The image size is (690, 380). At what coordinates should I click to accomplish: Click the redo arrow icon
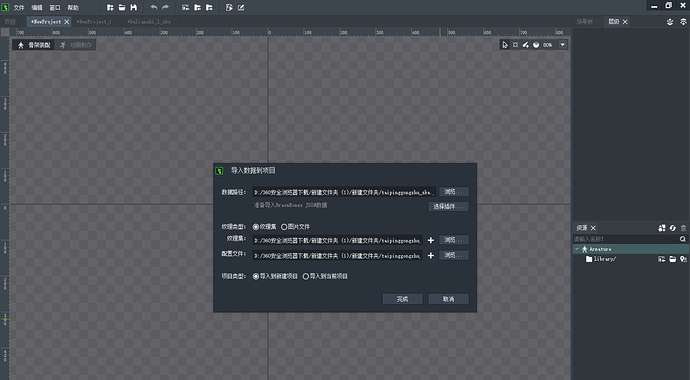165,7
